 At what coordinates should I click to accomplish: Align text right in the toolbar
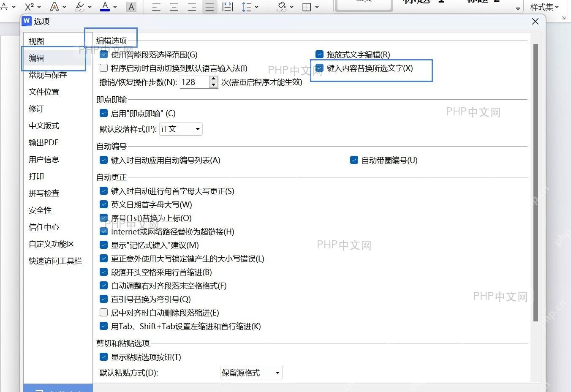(x=192, y=7)
